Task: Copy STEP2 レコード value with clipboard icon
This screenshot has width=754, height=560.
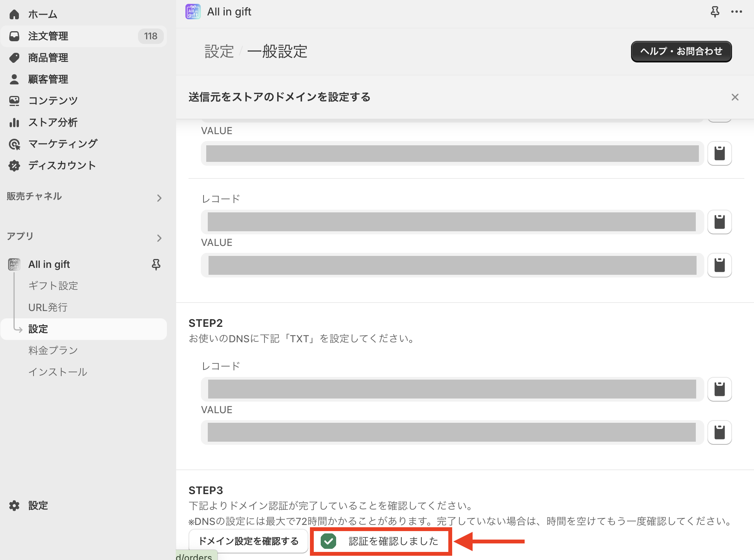Action: (x=719, y=389)
